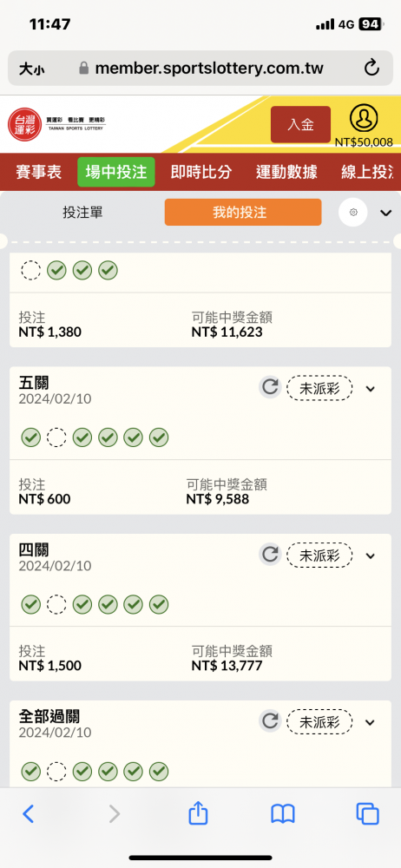Expand the 全部過關 bet details chevron
401x868 pixels.
371,722
